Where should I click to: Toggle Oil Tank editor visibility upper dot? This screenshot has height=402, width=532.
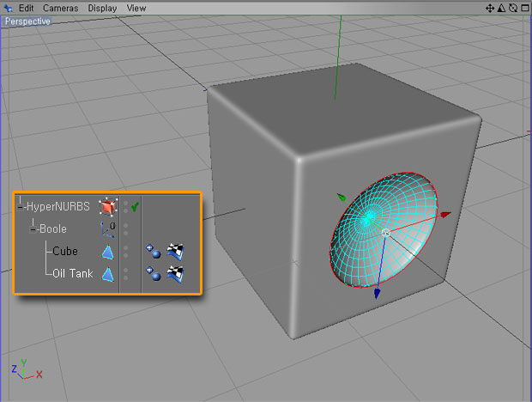coord(125,271)
